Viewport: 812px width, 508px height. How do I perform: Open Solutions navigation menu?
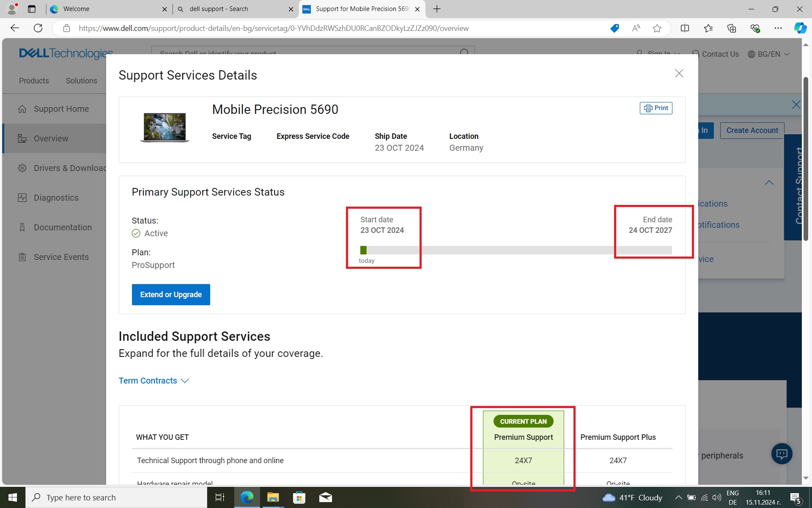coord(81,80)
